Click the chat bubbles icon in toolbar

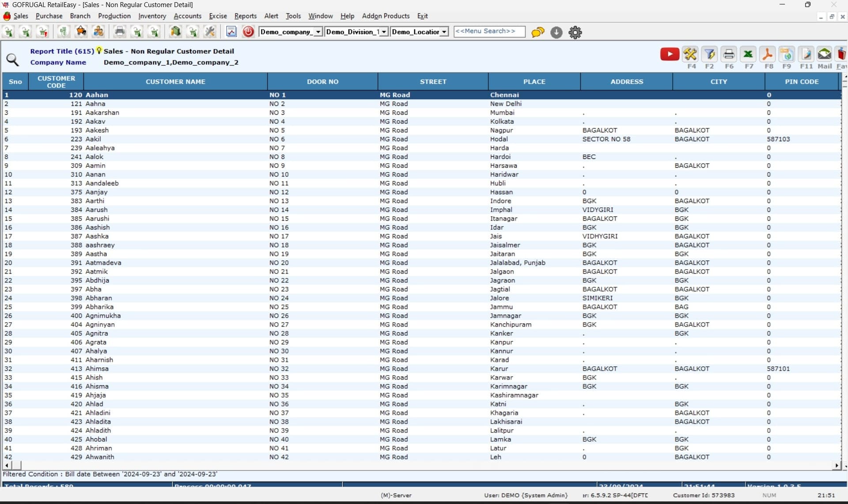coord(538,32)
